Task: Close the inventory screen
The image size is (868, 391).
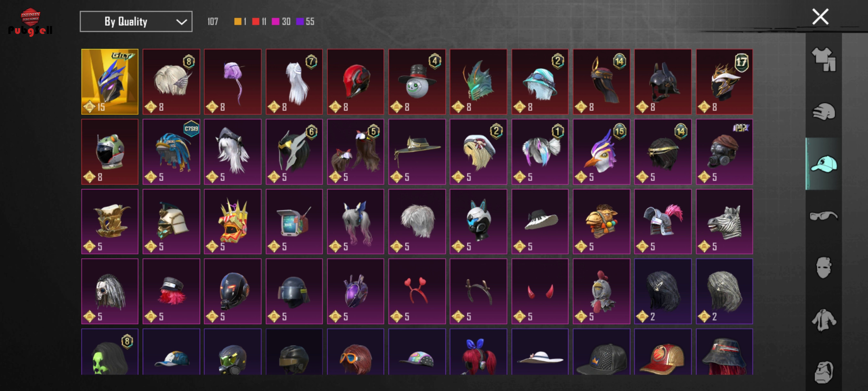Action: (820, 17)
